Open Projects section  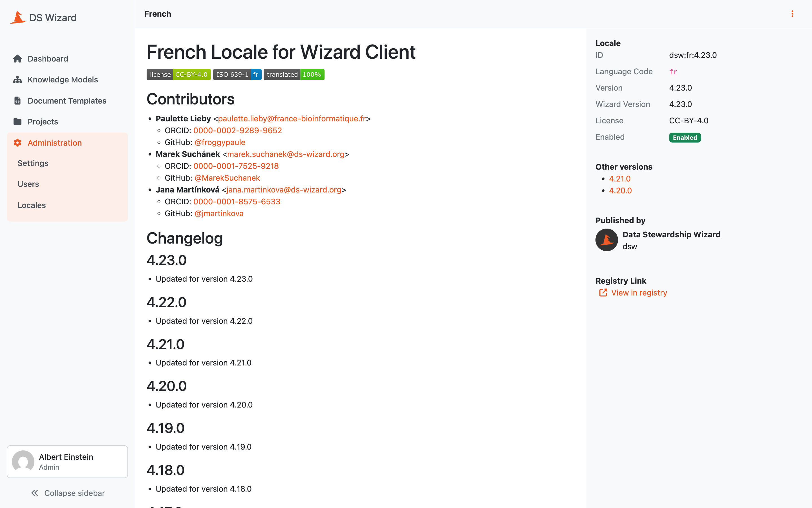point(67,121)
